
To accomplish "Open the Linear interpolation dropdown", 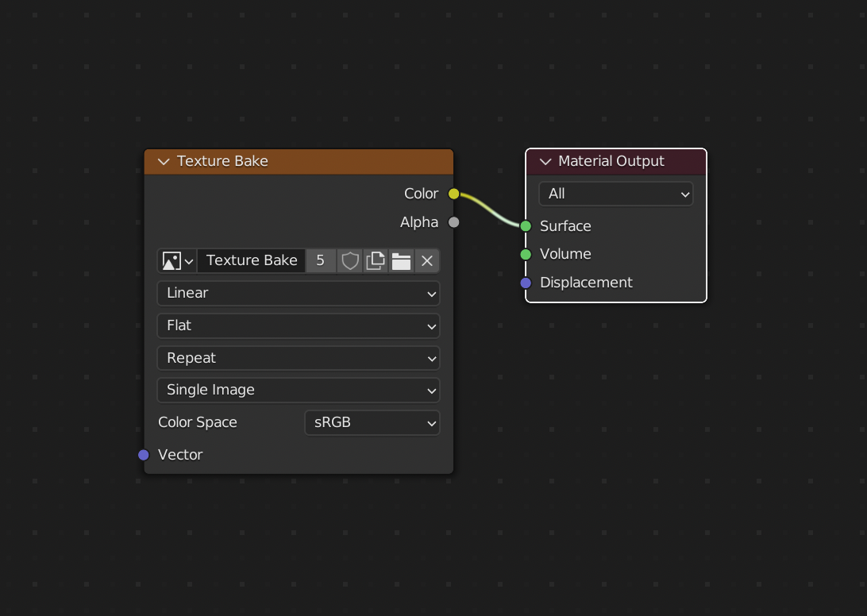I will pos(298,294).
